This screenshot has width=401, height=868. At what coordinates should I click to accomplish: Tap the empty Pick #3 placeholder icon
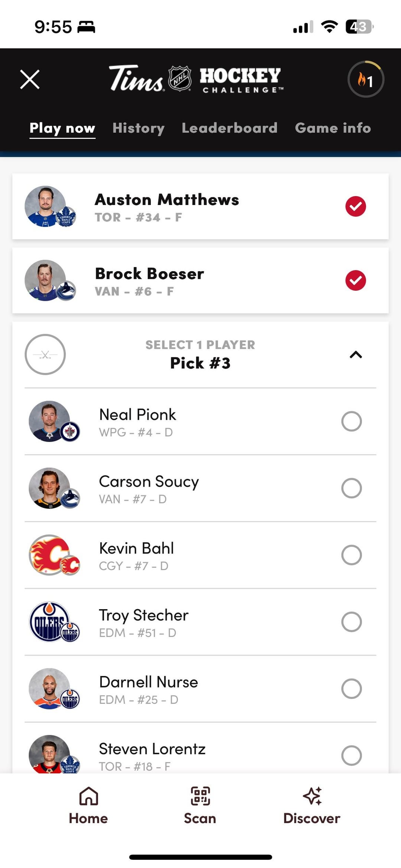point(45,355)
